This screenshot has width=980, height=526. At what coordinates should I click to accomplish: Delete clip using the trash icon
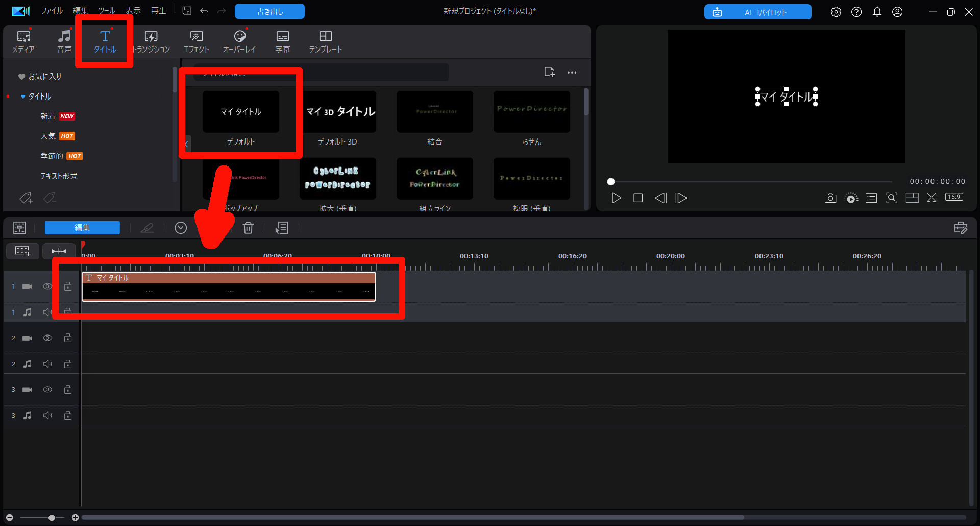click(x=249, y=228)
